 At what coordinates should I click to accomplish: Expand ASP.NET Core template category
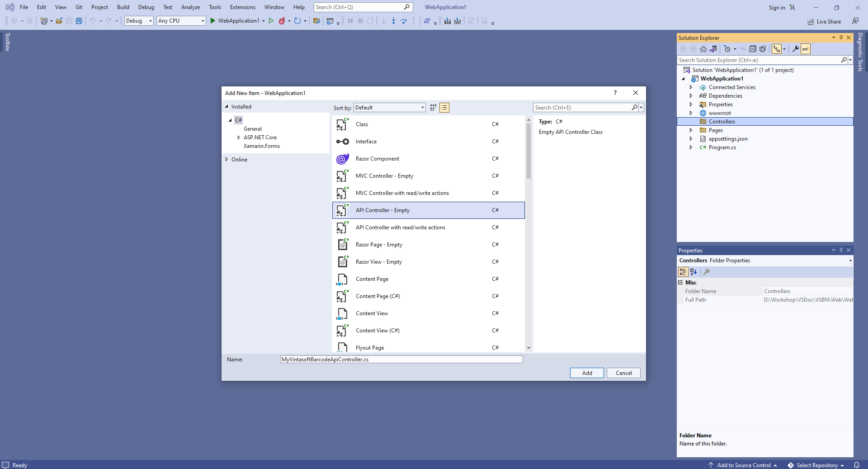coord(239,137)
